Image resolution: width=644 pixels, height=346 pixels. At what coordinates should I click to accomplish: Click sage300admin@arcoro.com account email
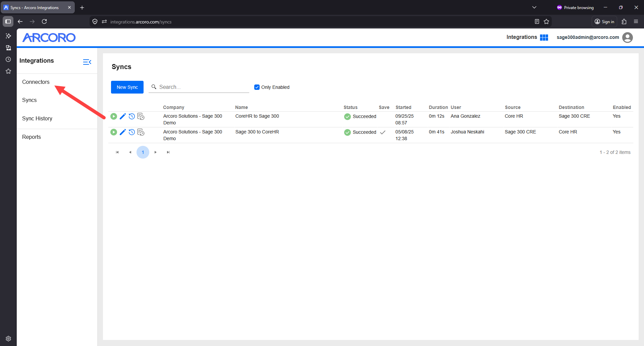pos(588,37)
